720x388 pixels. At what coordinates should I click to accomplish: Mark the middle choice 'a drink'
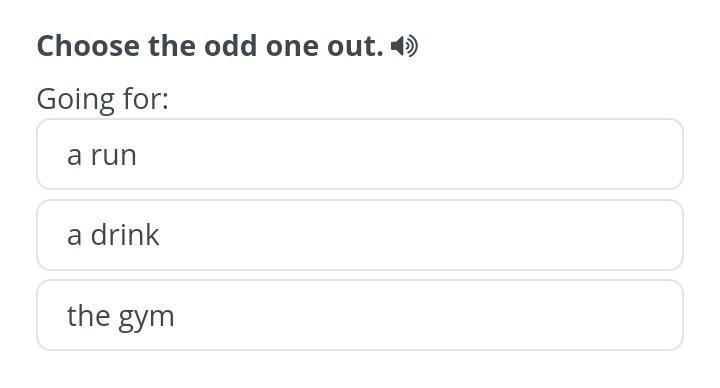click(360, 235)
